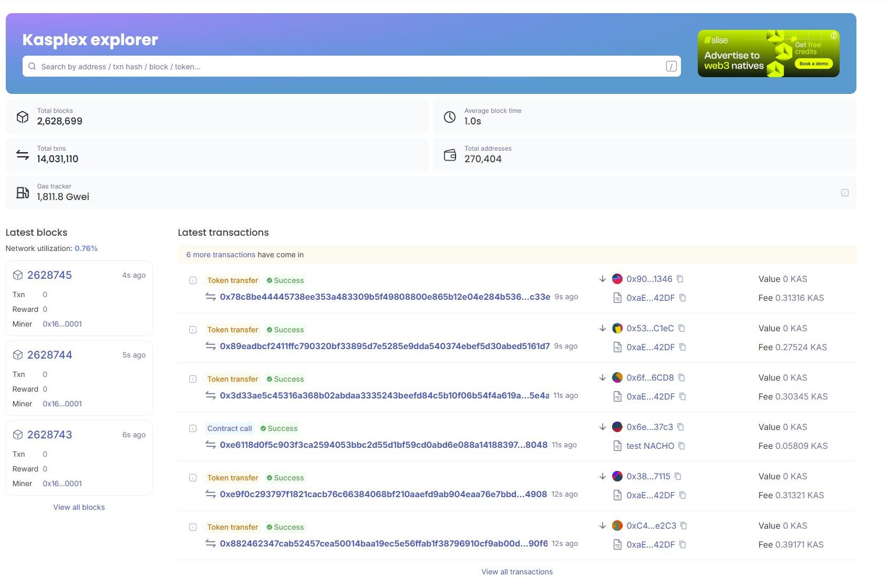Click the document icon next to test NACHO
Screen dimensions: 889x588
click(x=616, y=446)
